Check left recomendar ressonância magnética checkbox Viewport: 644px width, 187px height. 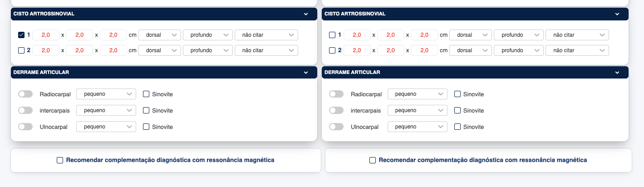(60, 160)
